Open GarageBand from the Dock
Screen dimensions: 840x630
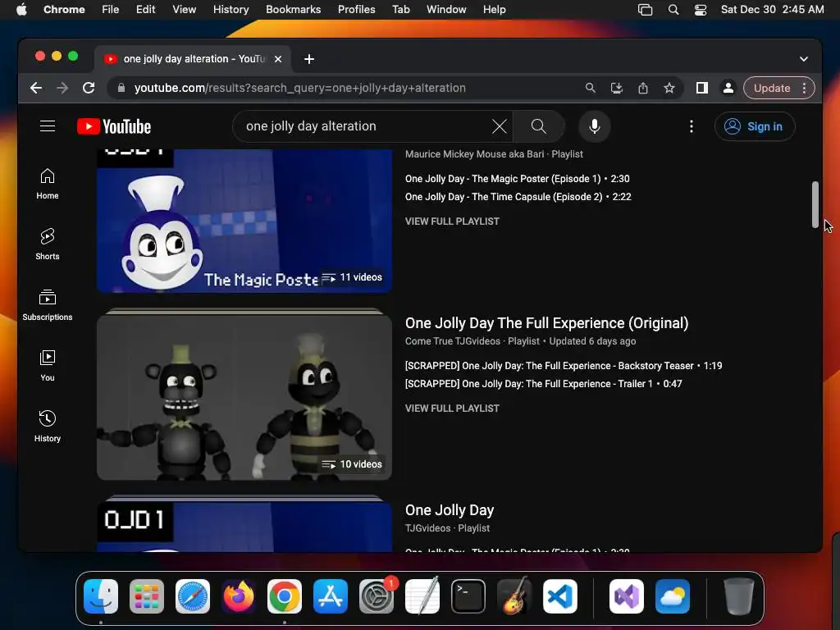pos(514,596)
